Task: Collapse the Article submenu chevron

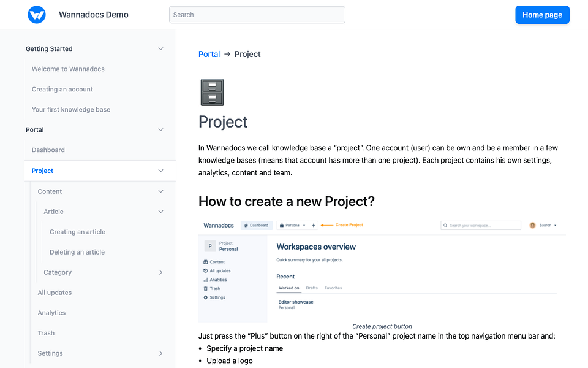Action: tap(160, 212)
